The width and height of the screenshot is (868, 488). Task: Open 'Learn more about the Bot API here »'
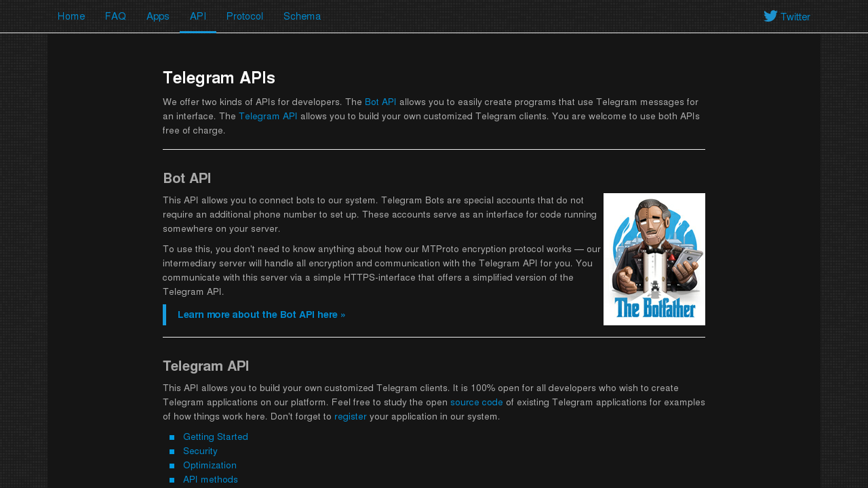(261, 315)
